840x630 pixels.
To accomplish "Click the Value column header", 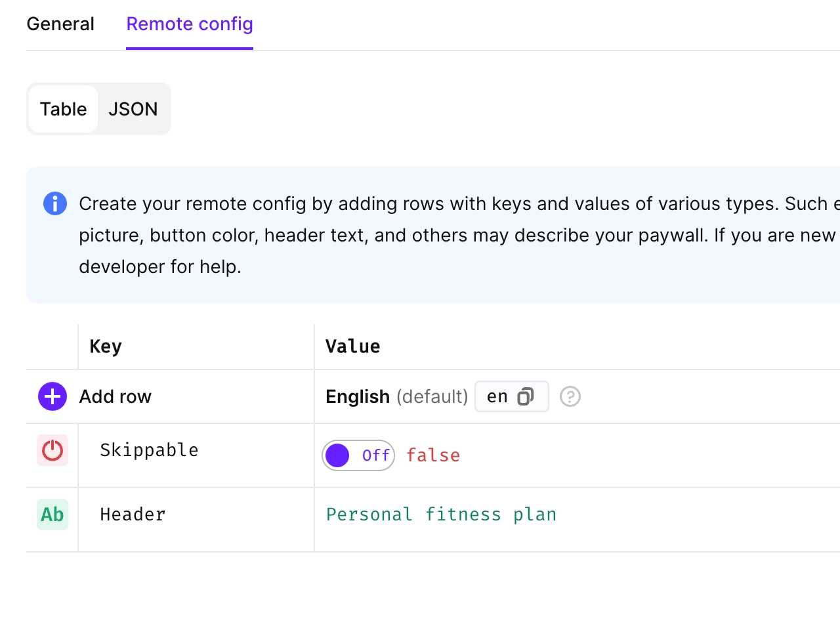I will point(352,346).
